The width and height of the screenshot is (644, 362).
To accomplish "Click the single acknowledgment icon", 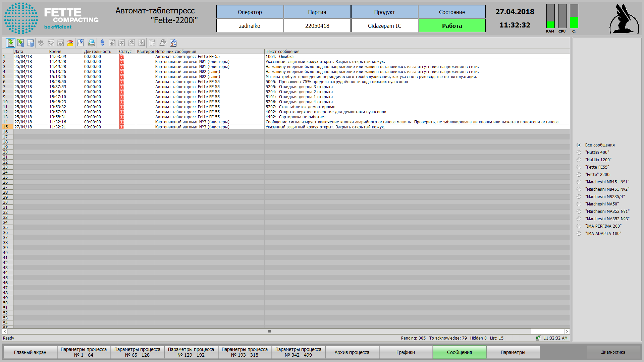I will pyautogui.click(x=51, y=43).
